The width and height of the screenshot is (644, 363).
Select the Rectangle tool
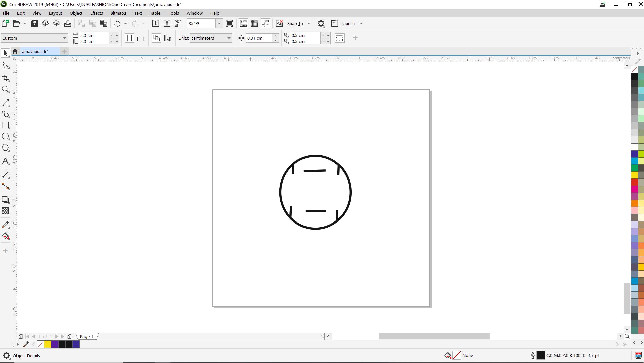coord(5,125)
